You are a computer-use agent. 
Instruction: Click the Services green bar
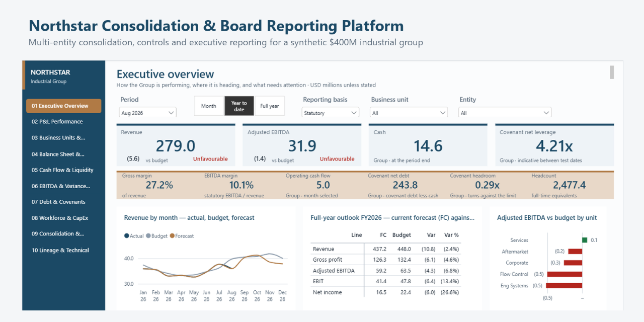pos(585,240)
